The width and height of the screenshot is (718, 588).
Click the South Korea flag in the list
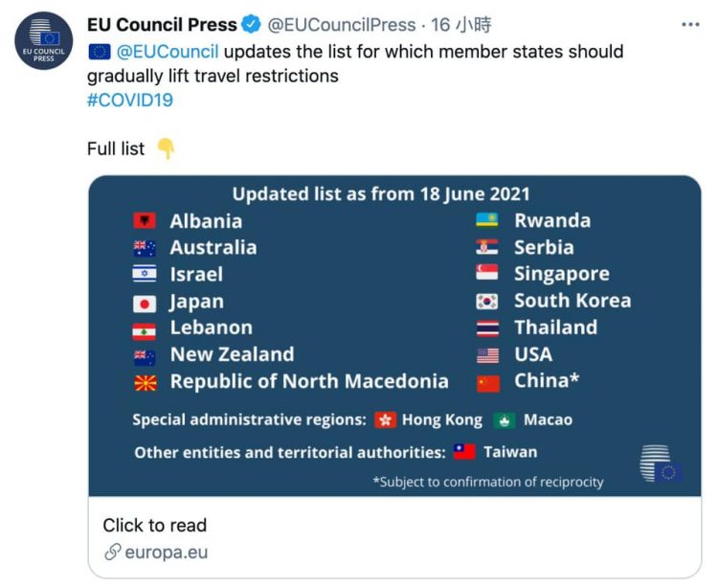coord(486,301)
